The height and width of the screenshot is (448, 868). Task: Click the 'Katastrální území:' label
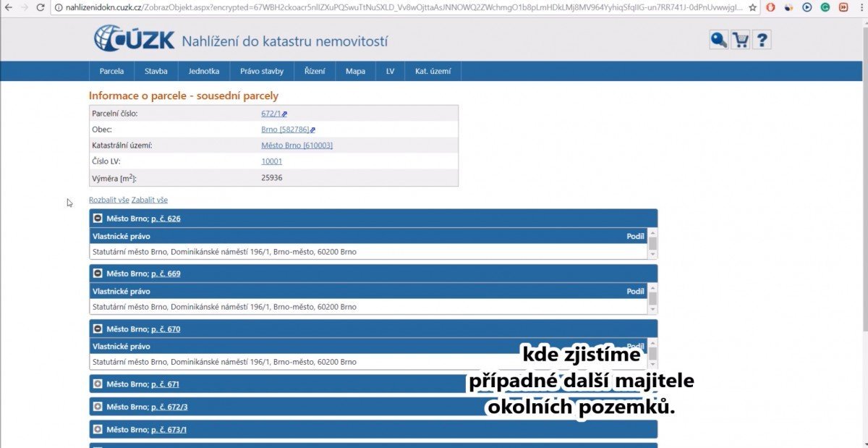coord(122,145)
